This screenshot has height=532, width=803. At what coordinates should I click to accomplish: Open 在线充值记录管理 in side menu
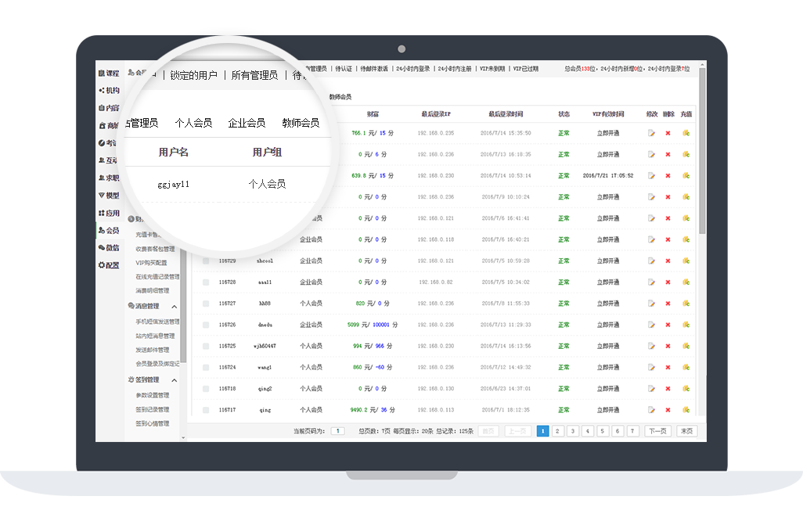pos(157,277)
